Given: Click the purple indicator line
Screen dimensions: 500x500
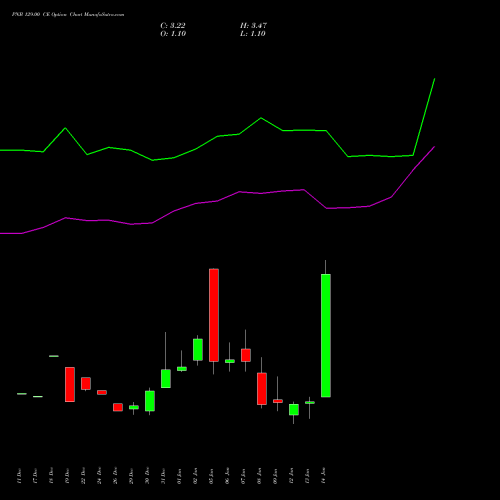Looking at the screenshot, I should [217, 201].
